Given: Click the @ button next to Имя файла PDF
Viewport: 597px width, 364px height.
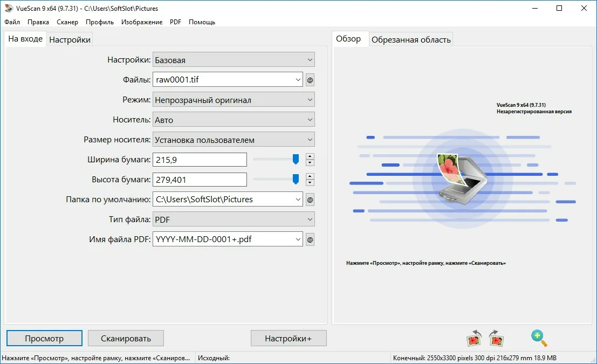Looking at the screenshot, I should pyautogui.click(x=310, y=239).
